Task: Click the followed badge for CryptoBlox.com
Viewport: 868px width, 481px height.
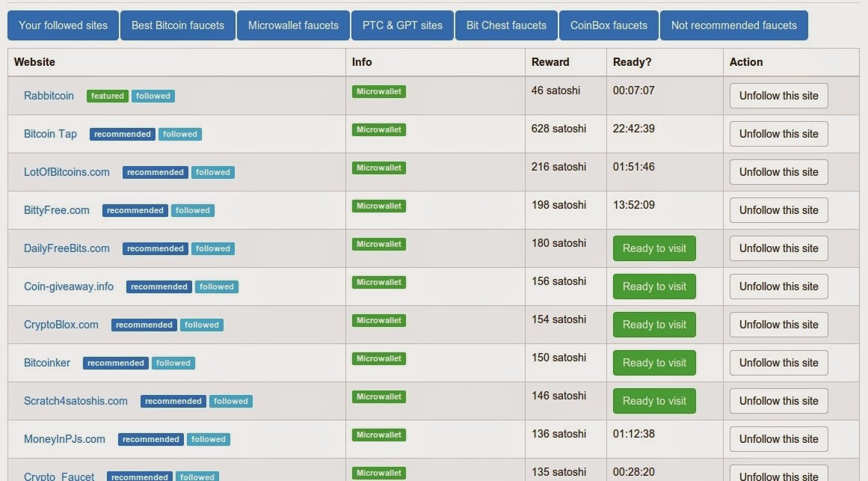Action: [202, 325]
